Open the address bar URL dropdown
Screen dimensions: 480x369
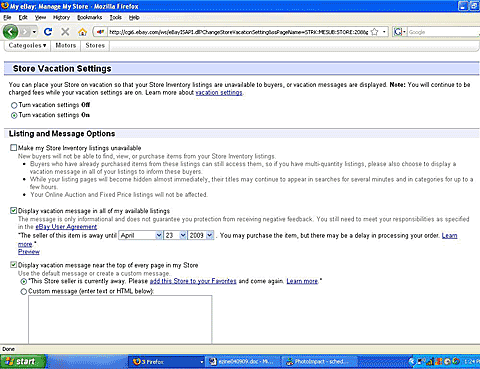[x=384, y=32]
